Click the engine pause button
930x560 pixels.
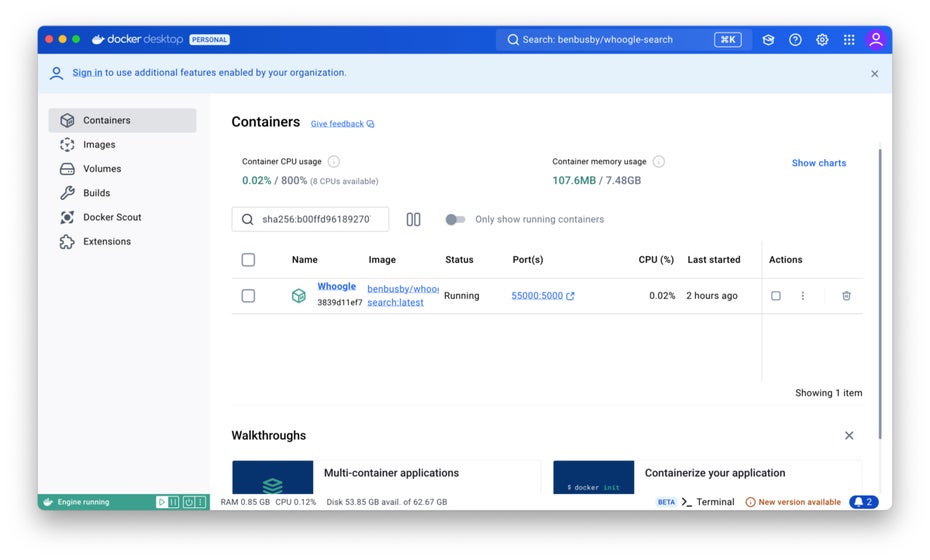click(x=174, y=502)
